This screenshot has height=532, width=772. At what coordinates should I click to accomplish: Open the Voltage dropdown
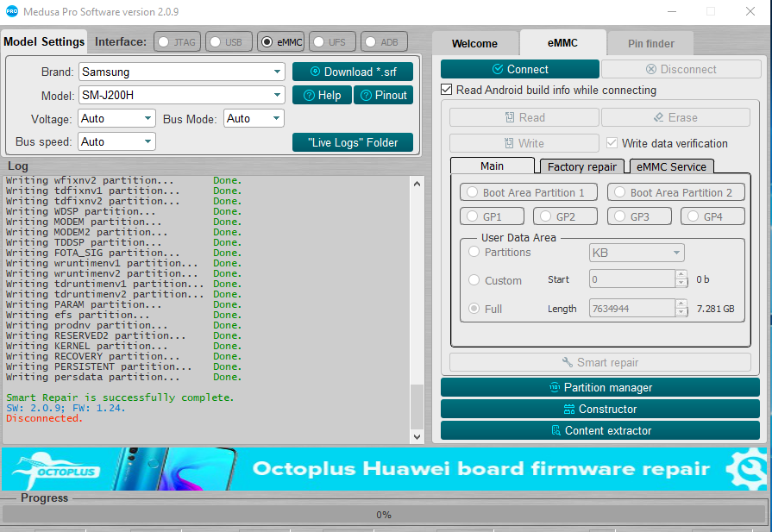[116, 118]
